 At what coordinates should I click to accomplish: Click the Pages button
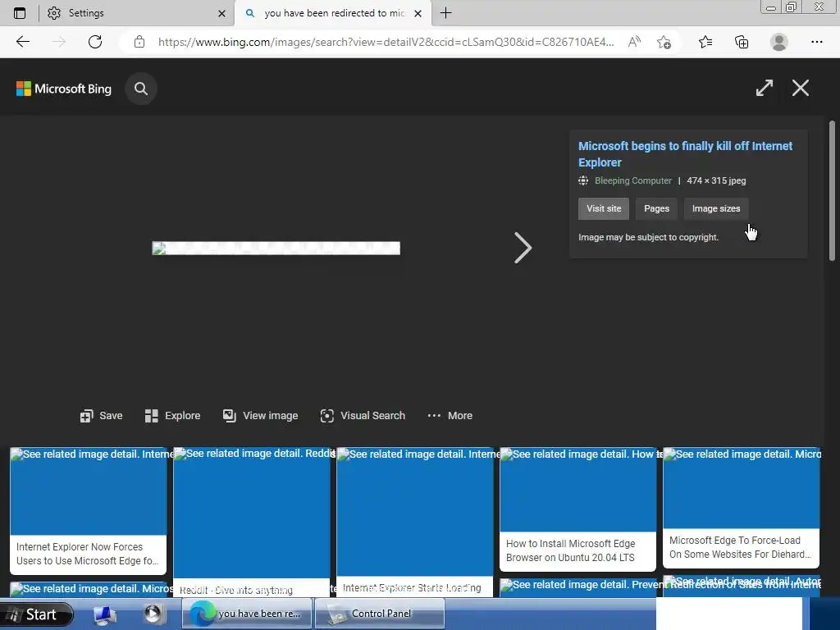click(656, 208)
